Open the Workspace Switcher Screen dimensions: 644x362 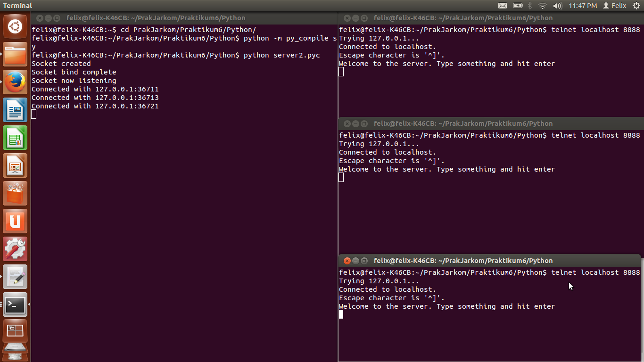pyautogui.click(x=15, y=331)
